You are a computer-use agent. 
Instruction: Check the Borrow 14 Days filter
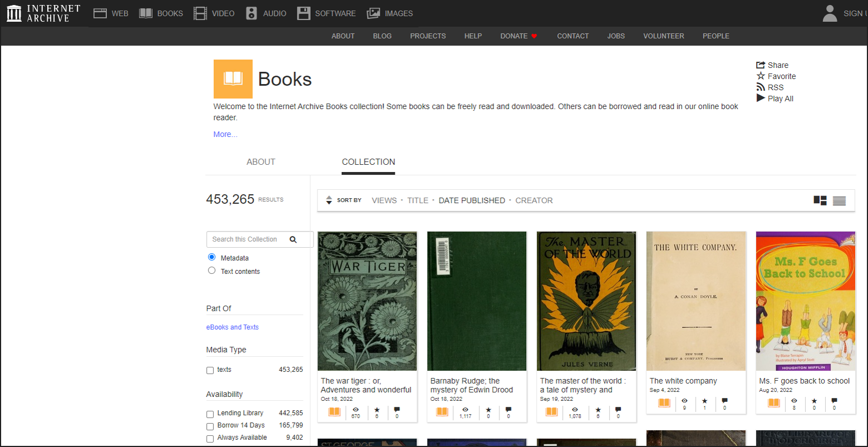[x=210, y=426]
